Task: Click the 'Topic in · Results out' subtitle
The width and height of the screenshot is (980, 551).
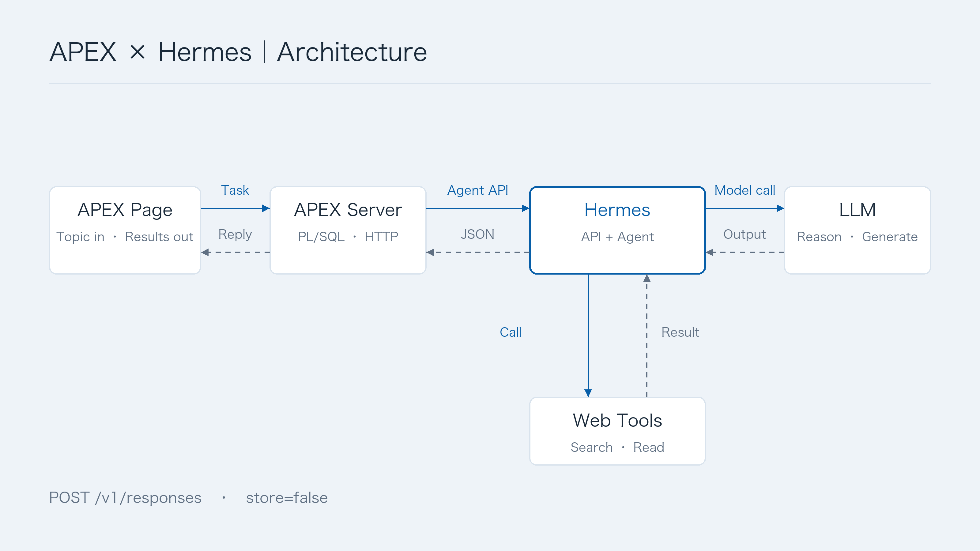Action: pyautogui.click(x=125, y=237)
